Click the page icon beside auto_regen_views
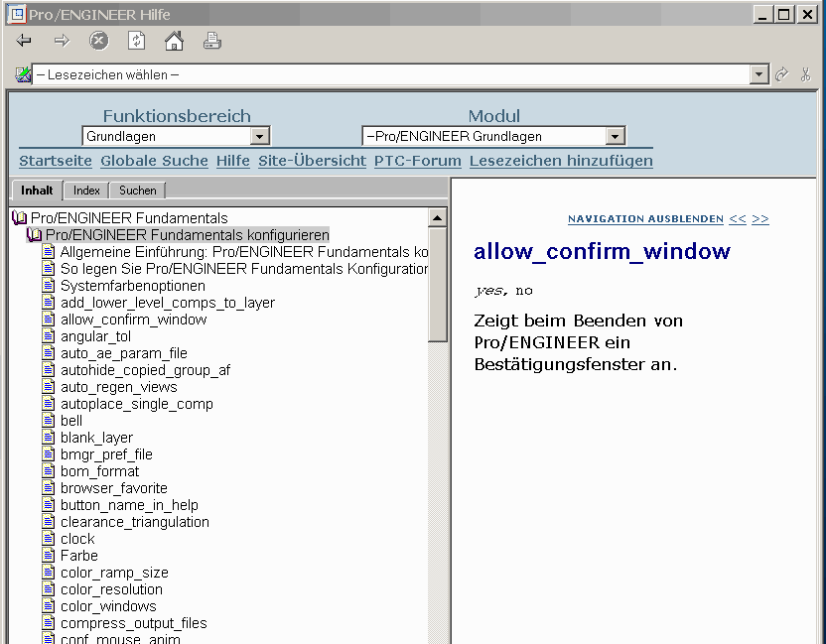Image resolution: width=826 pixels, height=644 pixels. 49,387
